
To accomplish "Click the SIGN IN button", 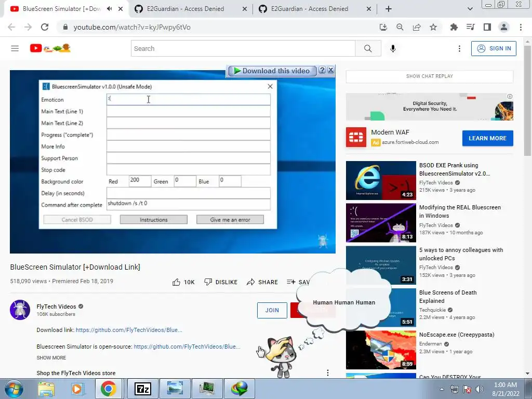I will tap(494, 48).
